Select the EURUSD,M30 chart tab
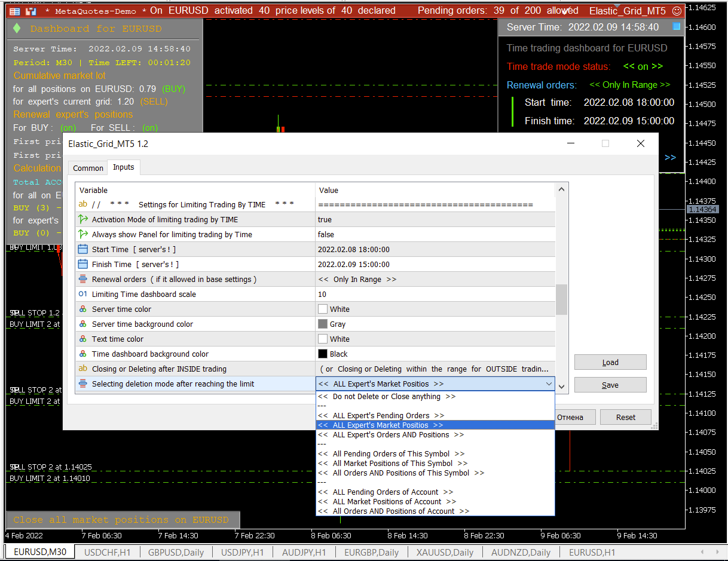The width and height of the screenshot is (728, 561). click(40, 552)
